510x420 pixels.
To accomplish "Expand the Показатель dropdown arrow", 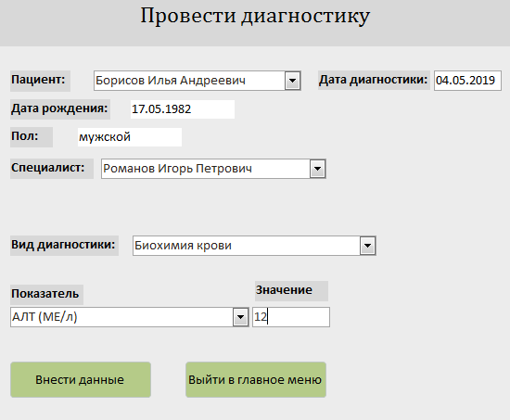I will pyautogui.click(x=240, y=317).
